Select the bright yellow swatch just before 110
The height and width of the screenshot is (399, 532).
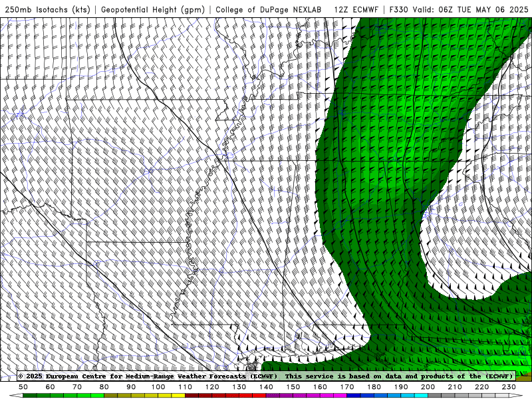(x=178, y=396)
